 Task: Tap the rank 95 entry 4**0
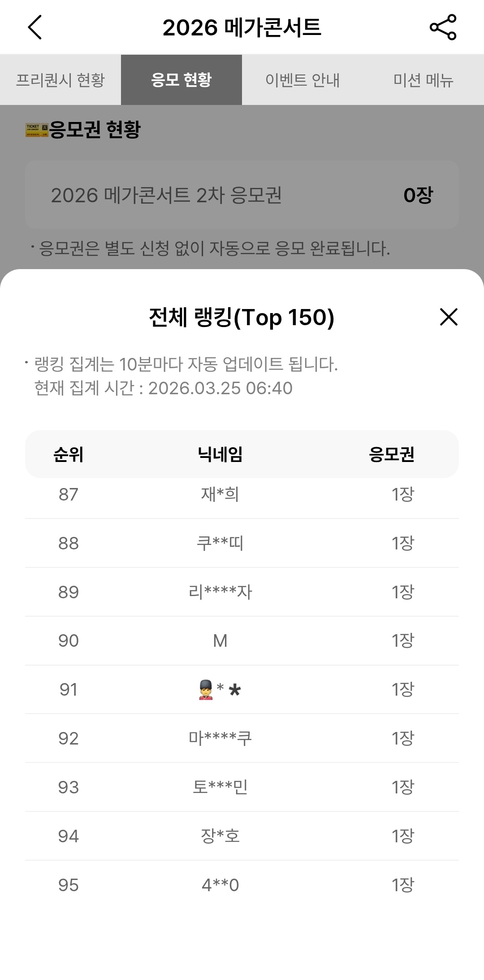(220, 885)
